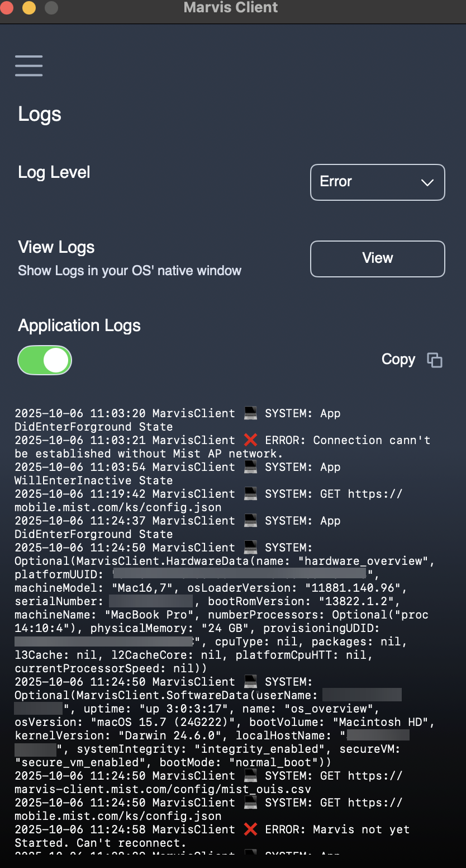Click the laptop SYSTEM icon at 11:03:20
The width and height of the screenshot is (466, 868).
(x=250, y=413)
